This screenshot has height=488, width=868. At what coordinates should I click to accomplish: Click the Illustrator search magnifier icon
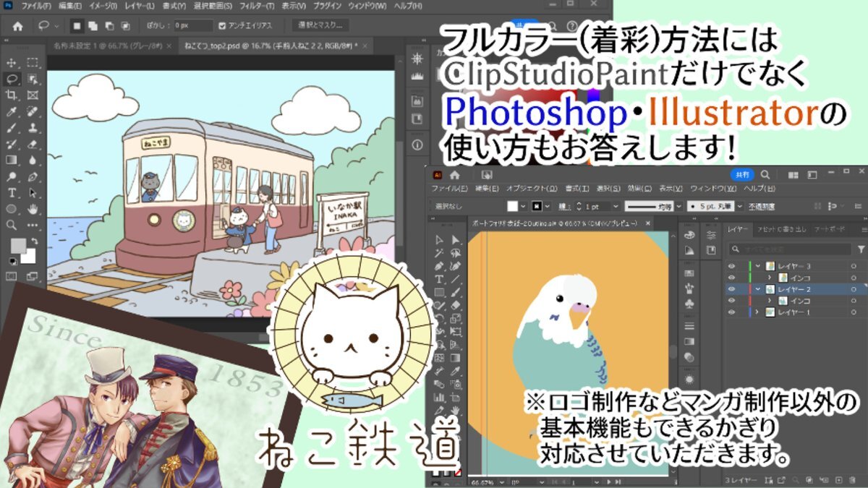(x=765, y=174)
